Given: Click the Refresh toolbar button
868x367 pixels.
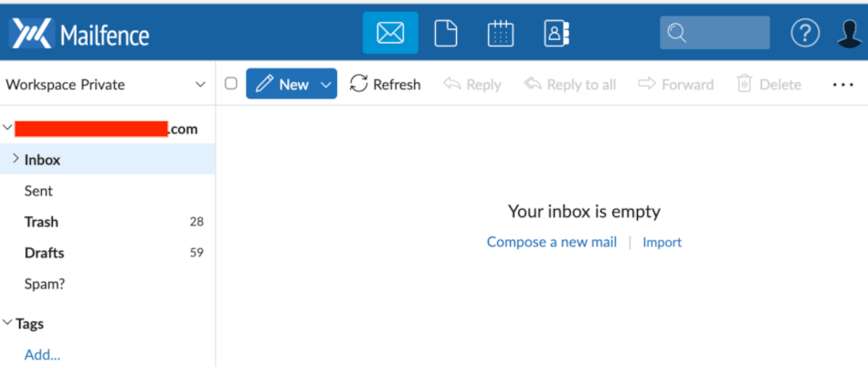Looking at the screenshot, I should tap(386, 84).
